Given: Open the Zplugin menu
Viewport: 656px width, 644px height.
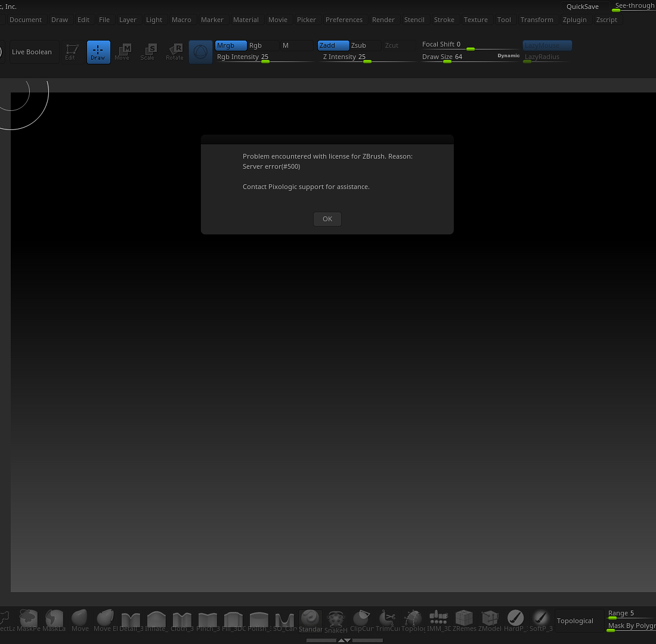Looking at the screenshot, I should (x=574, y=20).
